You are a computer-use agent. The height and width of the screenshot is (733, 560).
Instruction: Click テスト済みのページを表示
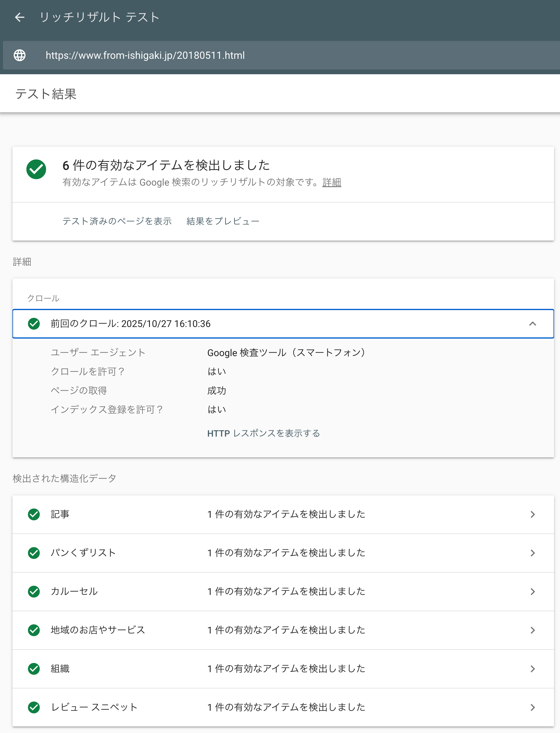tap(117, 221)
